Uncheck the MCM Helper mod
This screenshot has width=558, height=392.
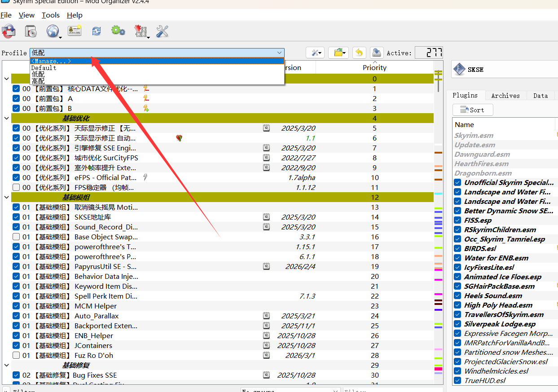[x=16, y=306]
